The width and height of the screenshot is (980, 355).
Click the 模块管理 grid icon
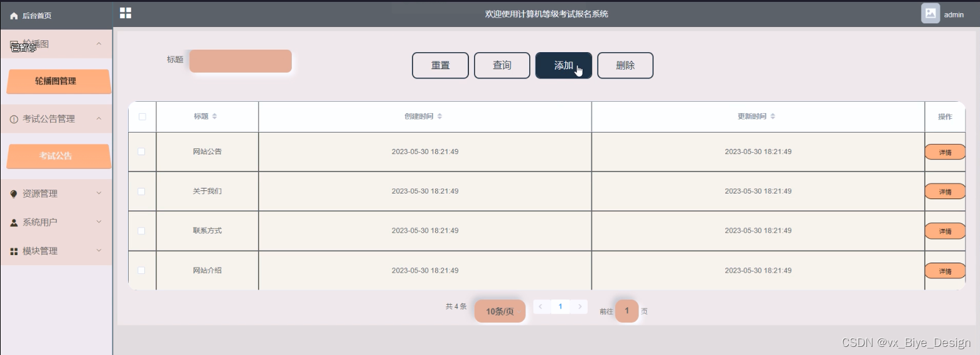click(x=14, y=251)
